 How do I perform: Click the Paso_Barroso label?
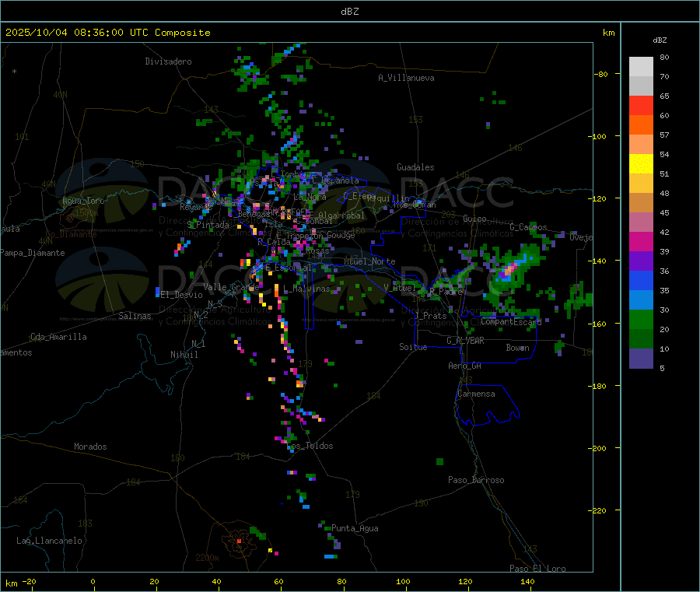(476, 480)
